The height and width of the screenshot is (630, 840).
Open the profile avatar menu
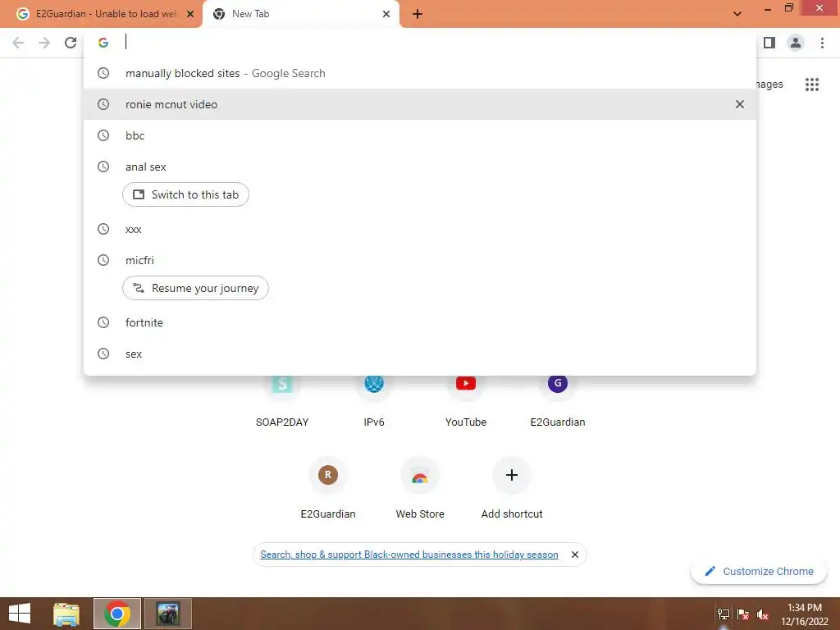796,43
